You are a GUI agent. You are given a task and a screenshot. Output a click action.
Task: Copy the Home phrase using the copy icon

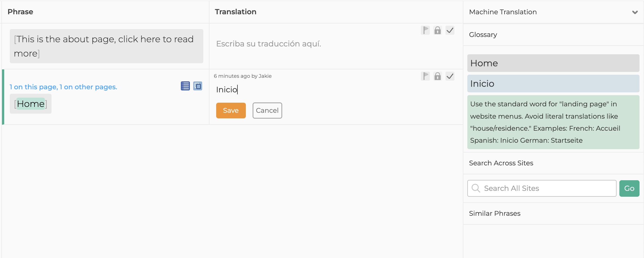click(198, 86)
